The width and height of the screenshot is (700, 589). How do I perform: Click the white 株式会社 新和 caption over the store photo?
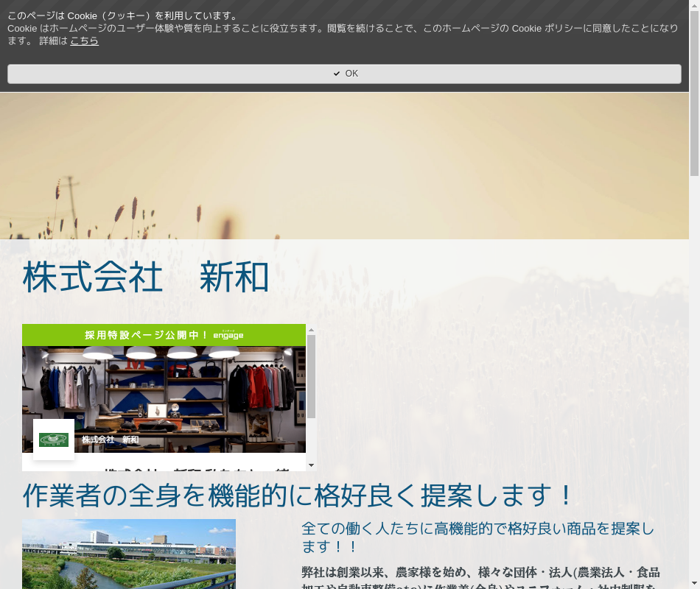tap(111, 440)
